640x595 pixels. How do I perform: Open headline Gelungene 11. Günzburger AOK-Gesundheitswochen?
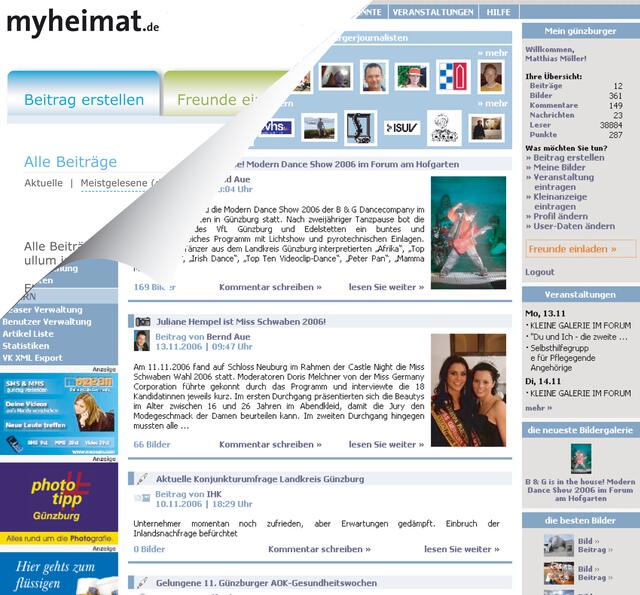[266, 583]
